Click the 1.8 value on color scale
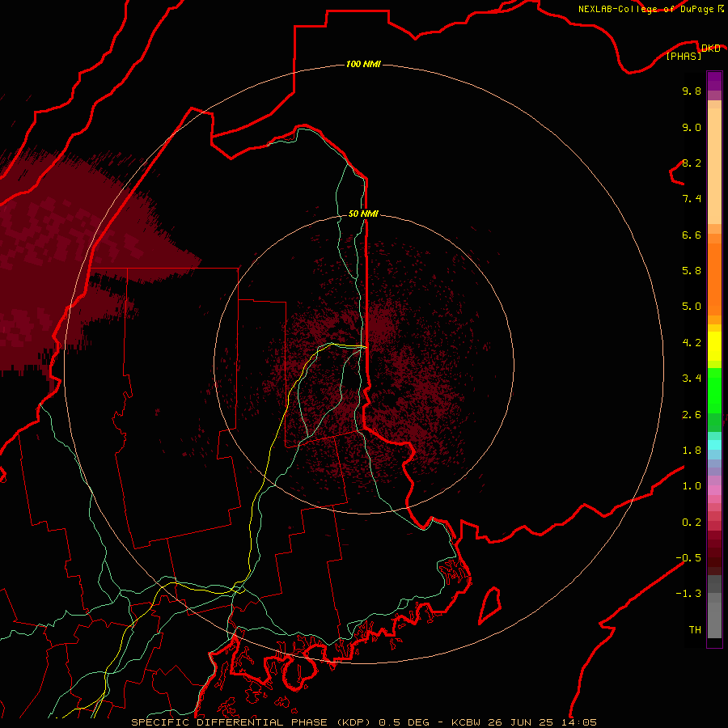Screen dimensions: 728x728 click(x=692, y=450)
